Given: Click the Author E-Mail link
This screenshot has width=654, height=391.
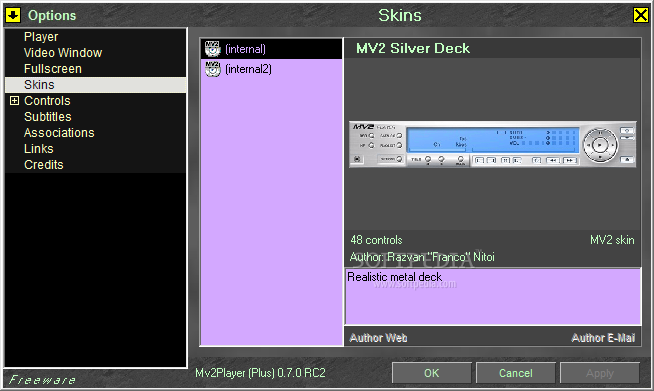Looking at the screenshot, I should (x=603, y=338).
